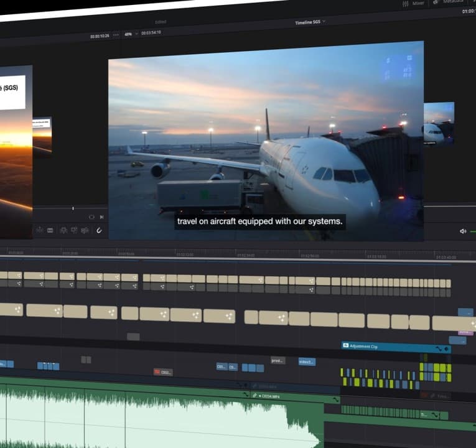
Task: Select the Adjustment Clip in timeline
Action: tap(396, 348)
